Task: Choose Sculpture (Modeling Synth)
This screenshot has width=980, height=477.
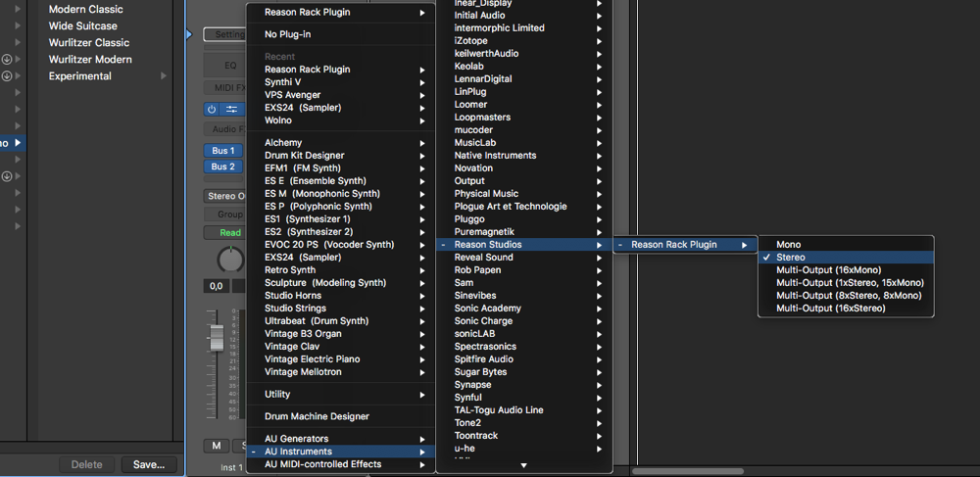Action: point(341,283)
